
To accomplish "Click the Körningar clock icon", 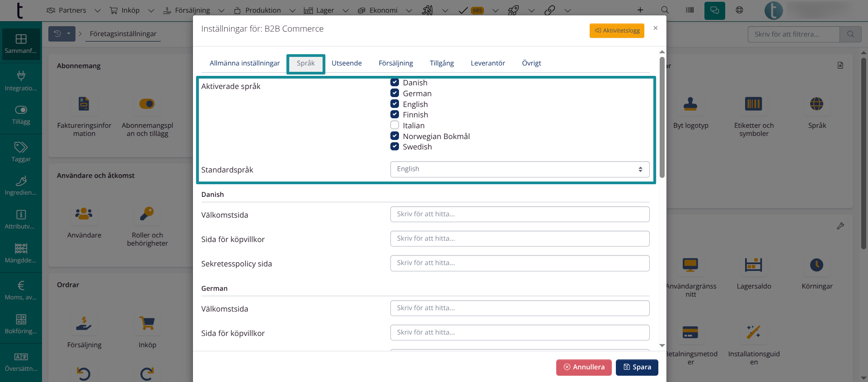I will [816, 265].
